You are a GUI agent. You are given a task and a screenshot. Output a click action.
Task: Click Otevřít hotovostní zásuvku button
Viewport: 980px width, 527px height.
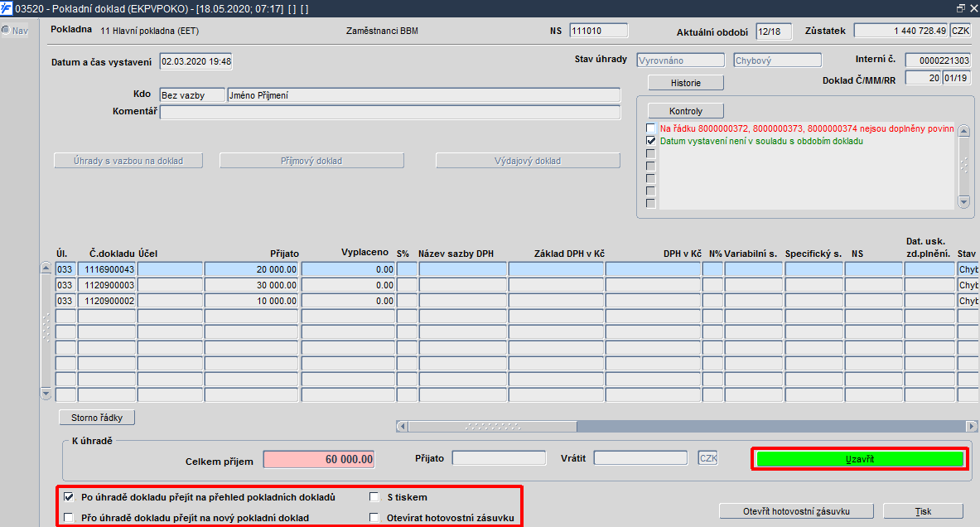(796, 510)
